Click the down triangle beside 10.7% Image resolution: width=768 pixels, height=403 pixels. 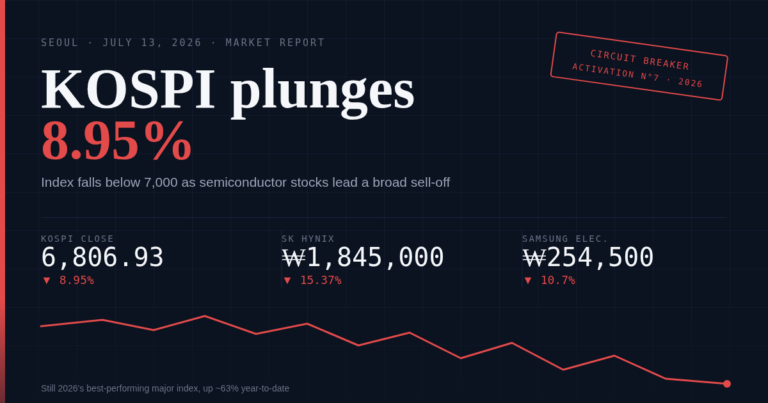click(528, 281)
